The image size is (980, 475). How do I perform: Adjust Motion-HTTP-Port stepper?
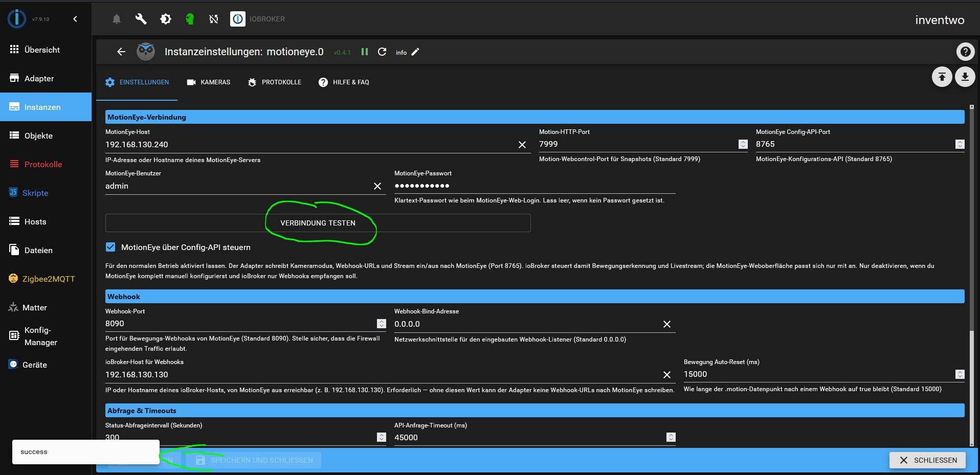pos(743,144)
